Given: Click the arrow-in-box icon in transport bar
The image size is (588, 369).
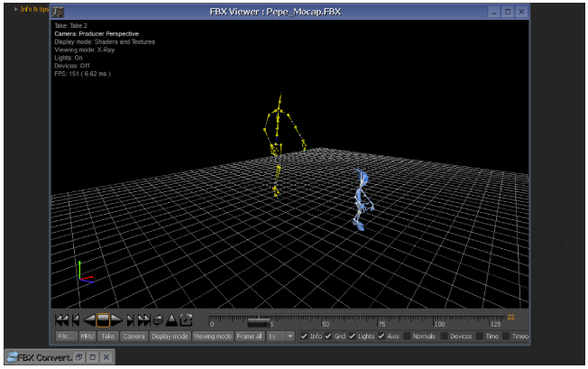Looking at the screenshot, I should [187, 319].
